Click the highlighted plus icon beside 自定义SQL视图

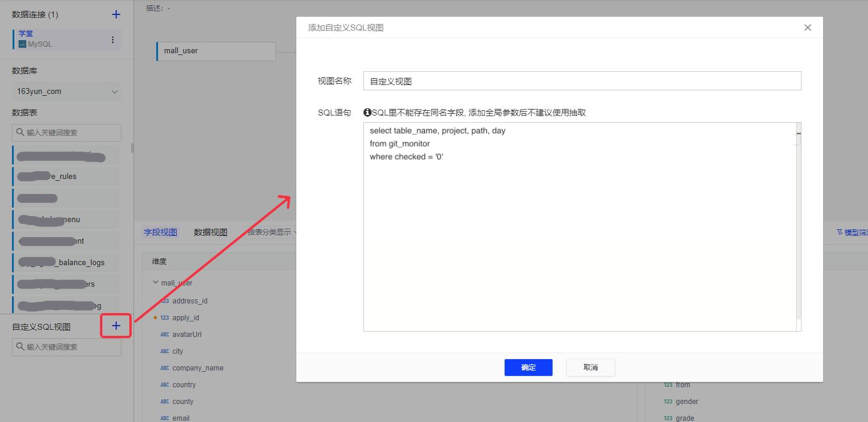click(115, 326)
